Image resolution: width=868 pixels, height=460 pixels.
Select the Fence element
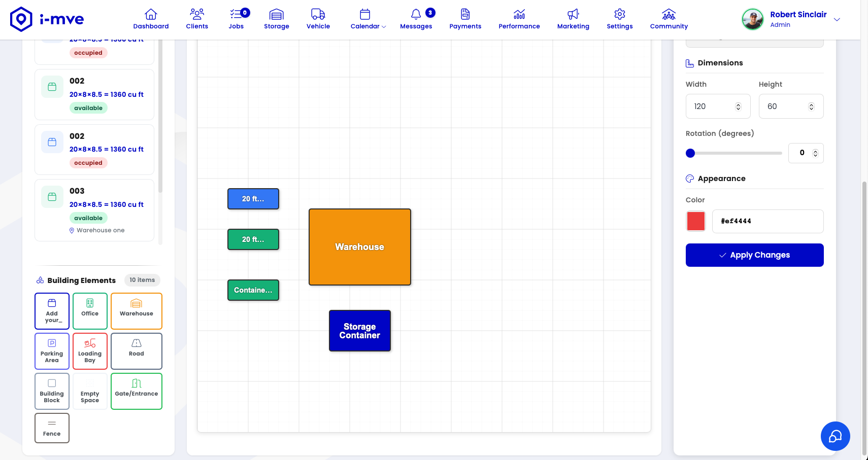(52, 428)
